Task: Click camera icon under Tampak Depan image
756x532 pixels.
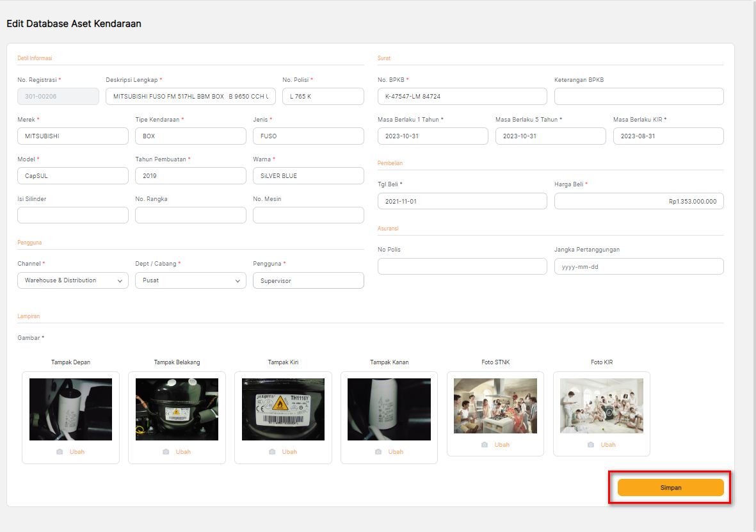Action: point(60,452)
